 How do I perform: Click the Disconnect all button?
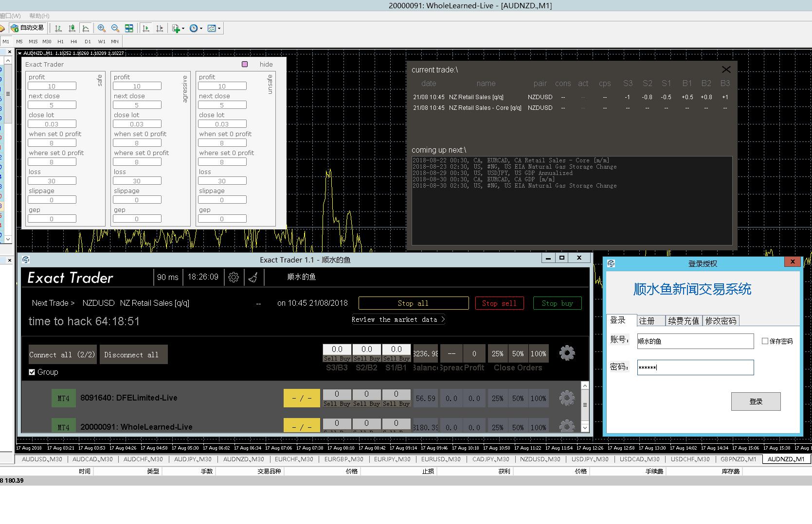pos(133,355)
